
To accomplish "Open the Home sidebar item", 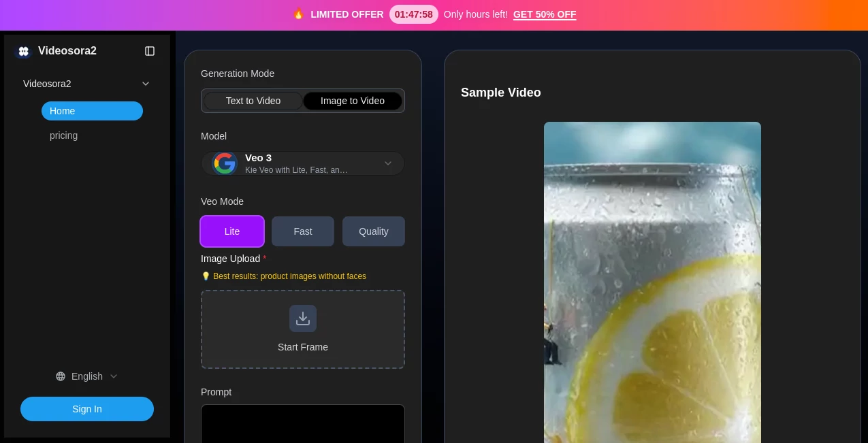I will click(92, 111).
